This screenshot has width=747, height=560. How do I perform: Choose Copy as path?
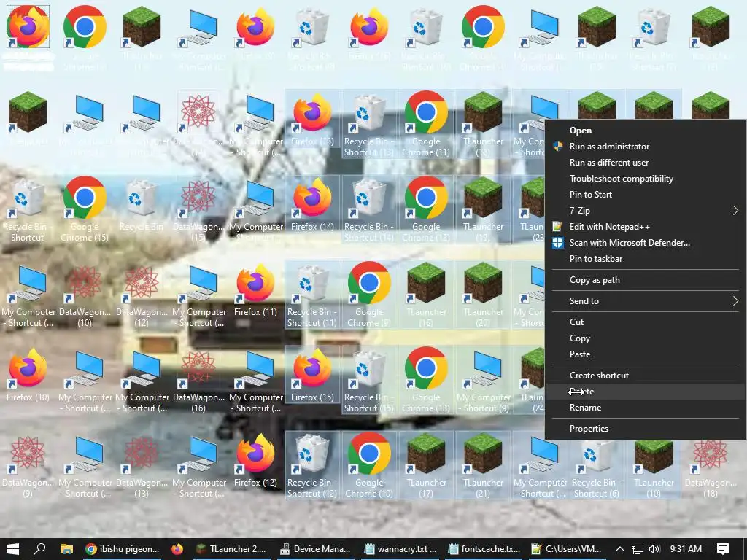[x=646, y=280]
